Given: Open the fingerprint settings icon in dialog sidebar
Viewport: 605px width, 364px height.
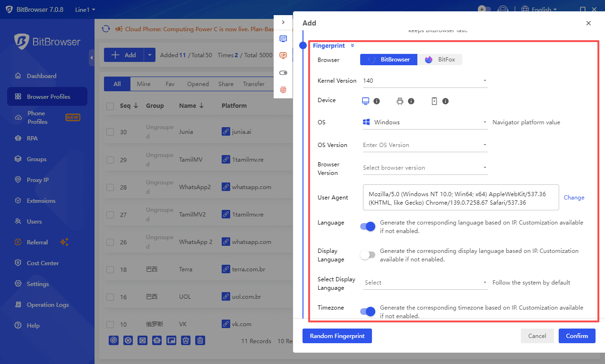Looking at the screenshot, I should coord(283,89).
